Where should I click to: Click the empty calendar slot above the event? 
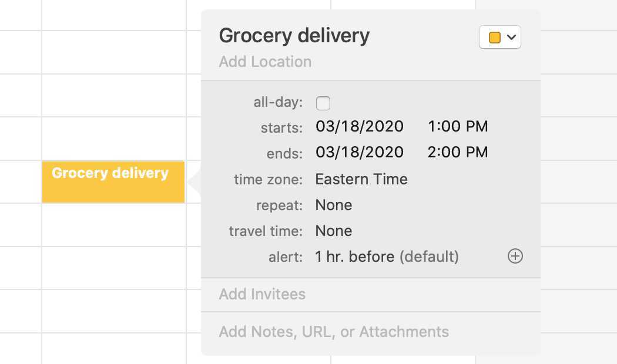[113, 139]
